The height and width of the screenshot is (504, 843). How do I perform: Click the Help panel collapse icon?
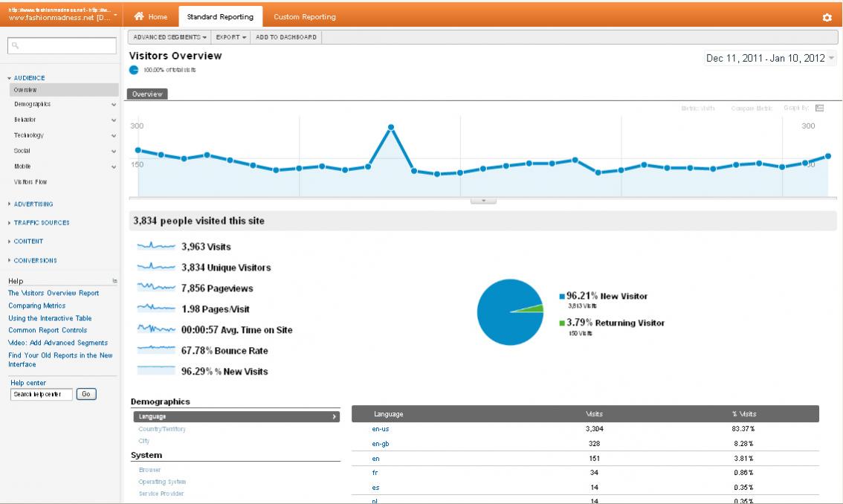pyautogui.click(x=114, y=281)
